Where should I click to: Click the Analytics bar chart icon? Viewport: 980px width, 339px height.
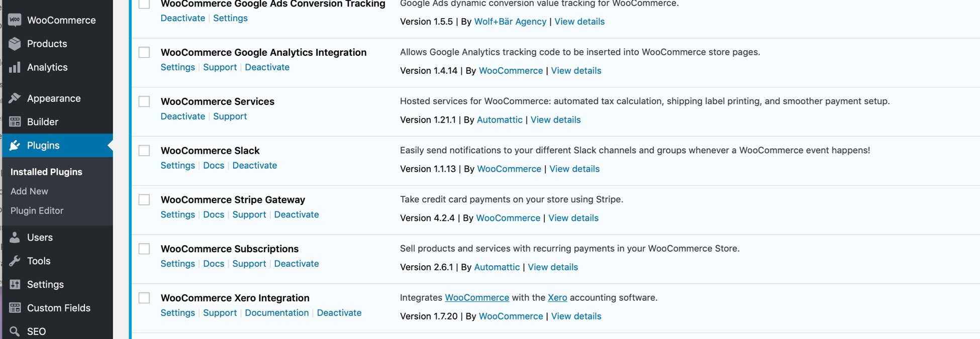[x=15, y=67]
